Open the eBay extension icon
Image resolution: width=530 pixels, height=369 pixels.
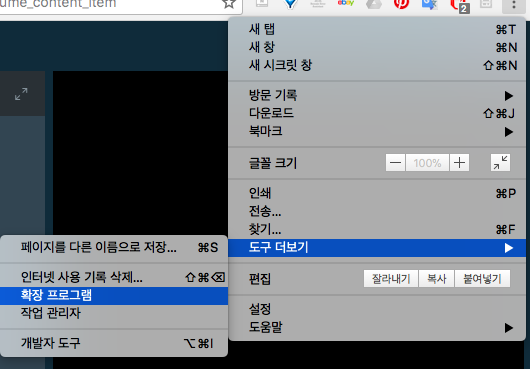[x=345, y=3]
